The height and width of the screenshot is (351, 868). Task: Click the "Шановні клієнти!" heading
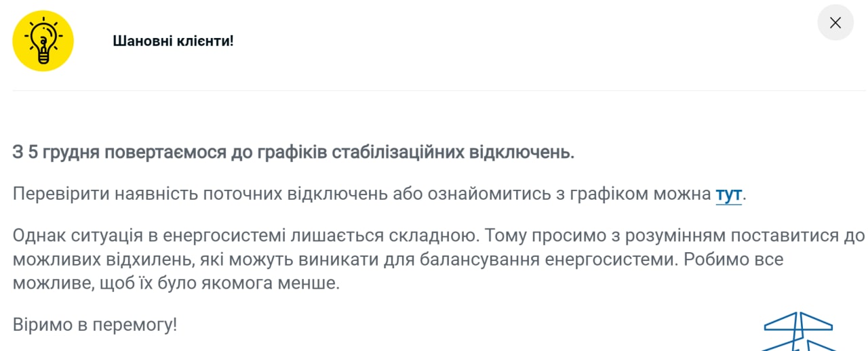173,41
